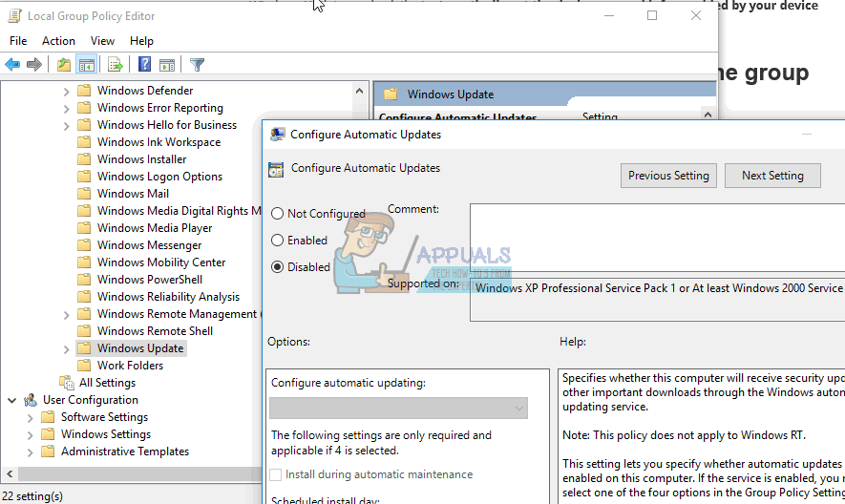
Task: Click the right pane scrollbar up arrow
Action: [708, 115]
